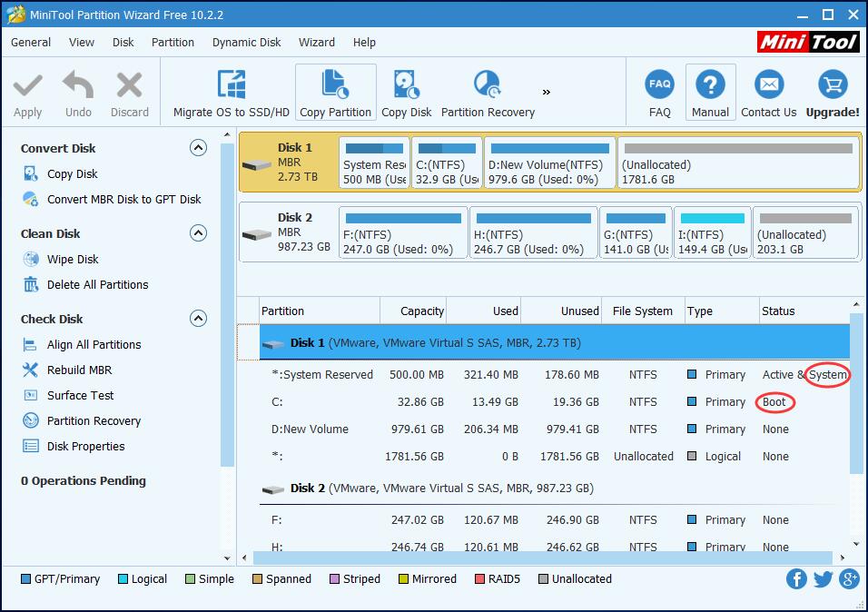Sort by the Status column header
The height and width of the screenshot is (612, 868).
click(x=804, y=311)
